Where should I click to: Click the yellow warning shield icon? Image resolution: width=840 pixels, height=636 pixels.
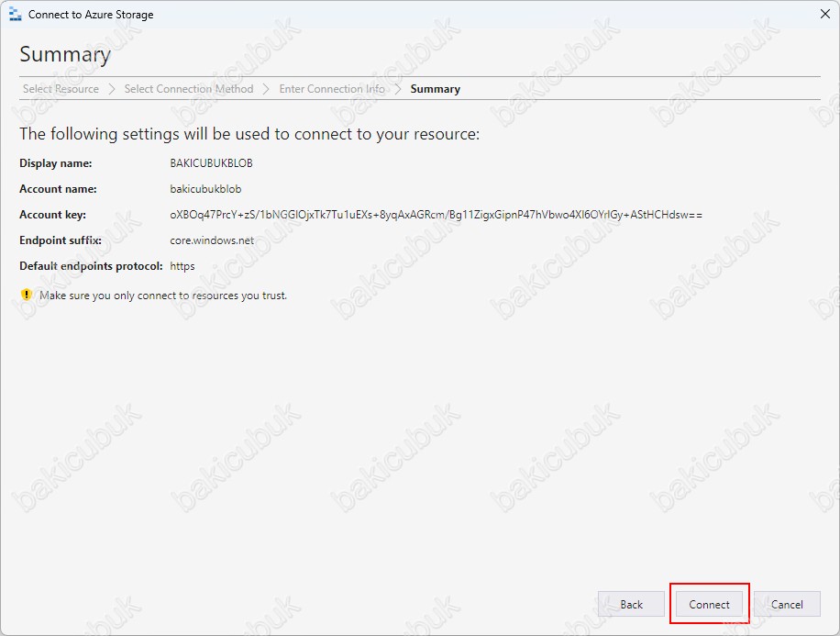(27, 295)
